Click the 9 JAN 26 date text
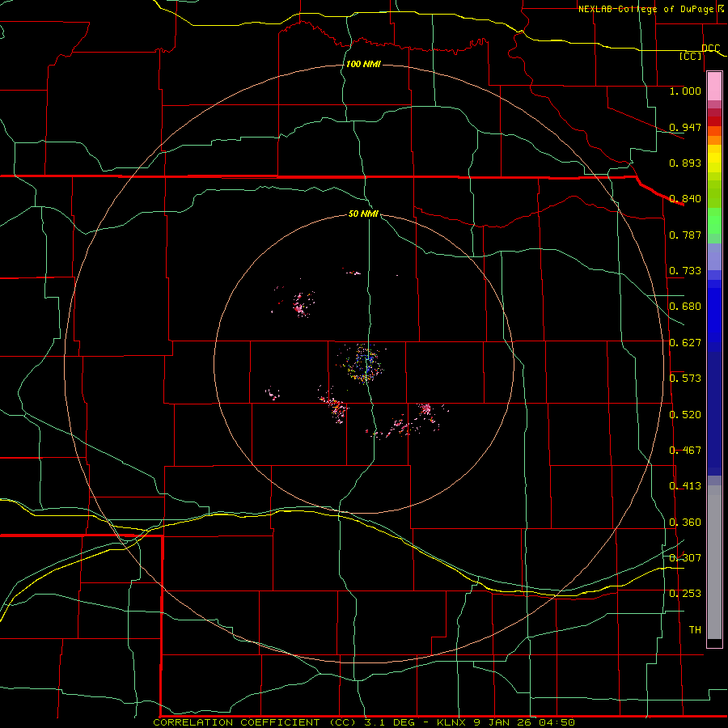728x728 pixels. pos(502,722)
